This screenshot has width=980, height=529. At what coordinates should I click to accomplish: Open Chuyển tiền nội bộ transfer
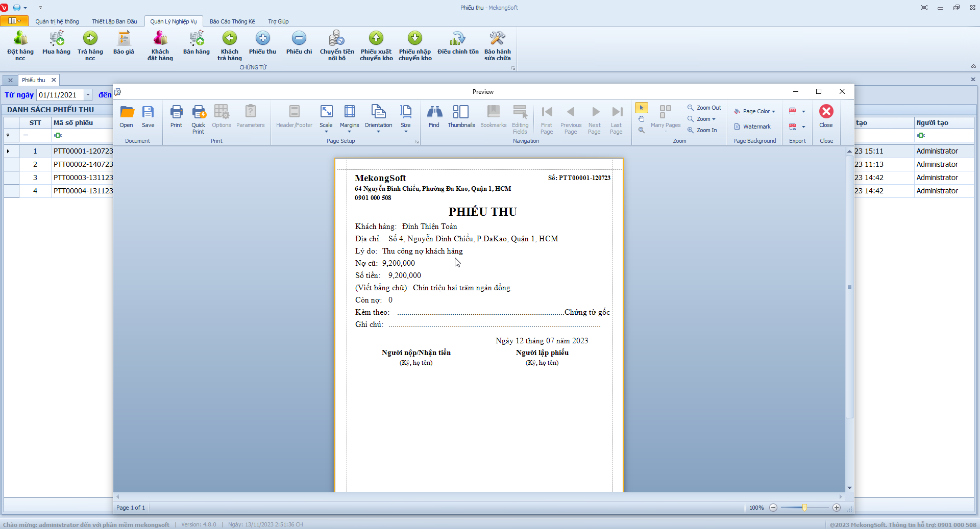[x=337, y=46]
